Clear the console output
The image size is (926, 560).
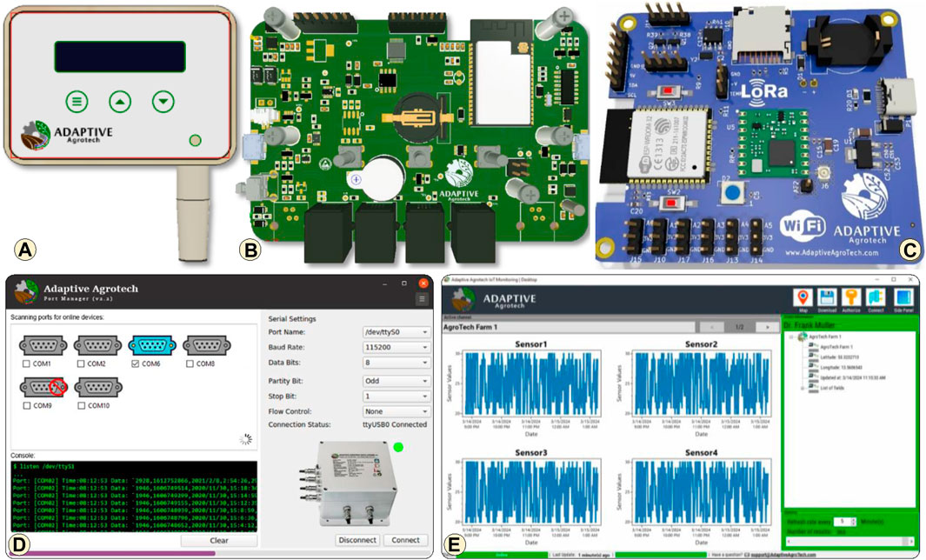(219, 541)
